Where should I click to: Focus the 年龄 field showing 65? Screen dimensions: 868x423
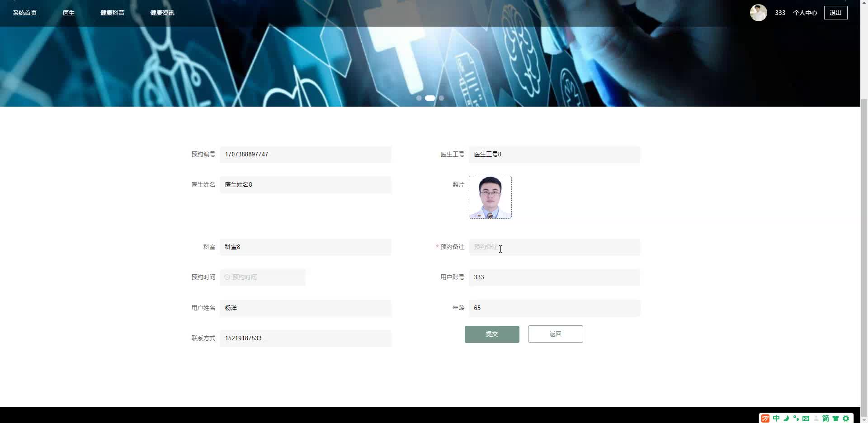[554, 308]
